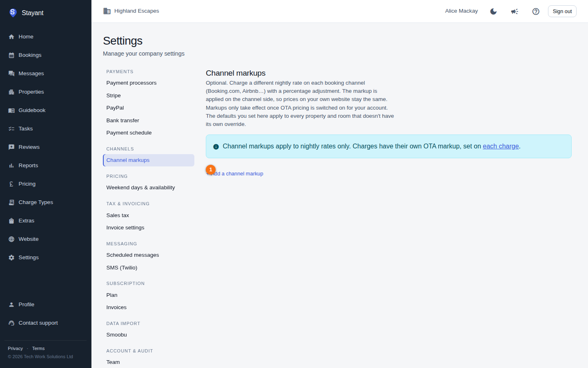This screenshot has height=368, width=588.
Task: Click the Profile person icon
Action: (x=11, y=305)
